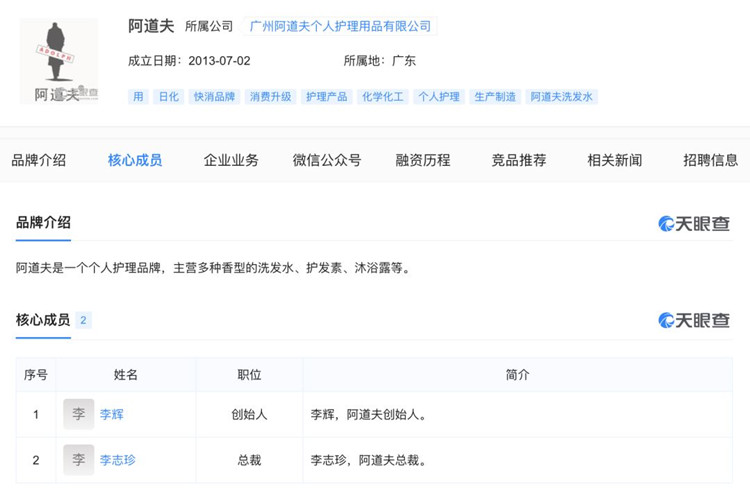Open the 生产制造 tag
Image resolution: width=750 pixels, height=497 pixels.
tap(495, 97)
